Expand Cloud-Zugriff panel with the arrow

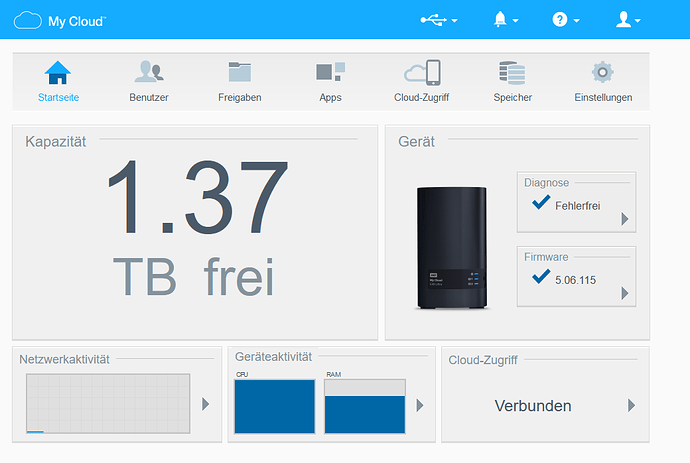pyautogui.click(x=631, y=405)
